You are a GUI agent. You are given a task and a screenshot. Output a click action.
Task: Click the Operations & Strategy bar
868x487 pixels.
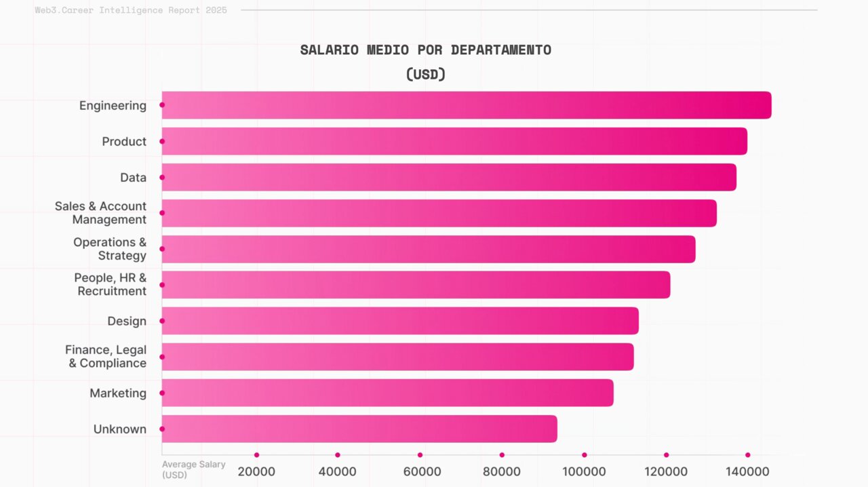pos(429,249)
